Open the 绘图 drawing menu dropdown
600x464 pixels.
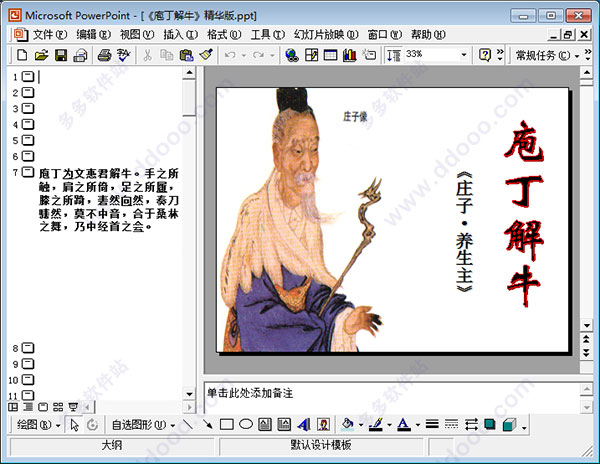tap(38, 425)
